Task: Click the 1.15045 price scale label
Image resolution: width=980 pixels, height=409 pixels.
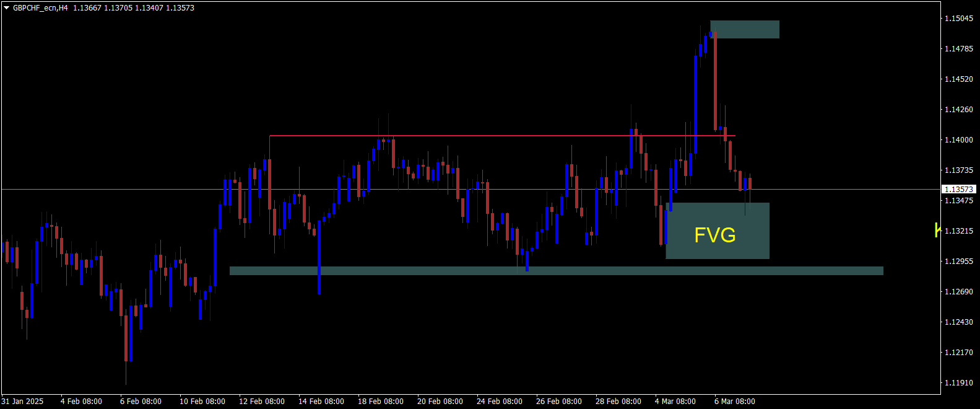Action: pyautogui.click(x=958, y=19)
